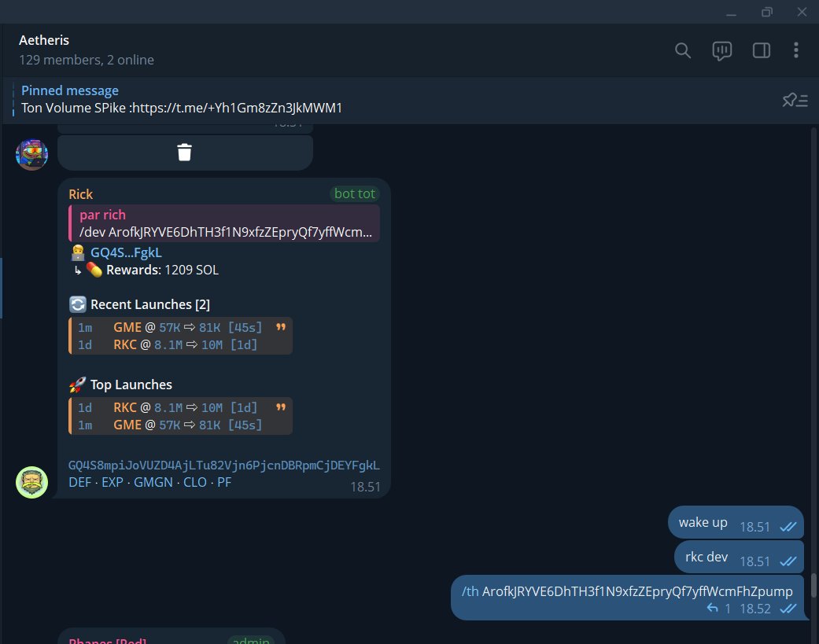Click the chat scrollbar thumb
The image size is (819, 644).
[813, 586]
